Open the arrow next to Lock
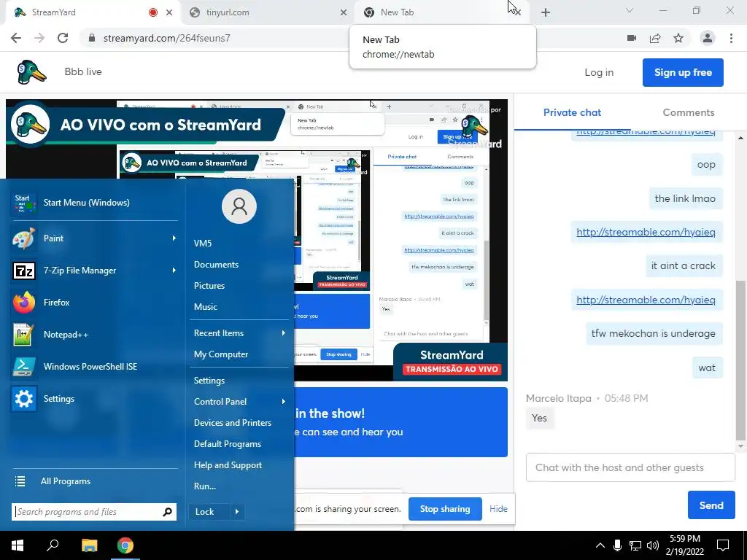 (x=237, y=512)
